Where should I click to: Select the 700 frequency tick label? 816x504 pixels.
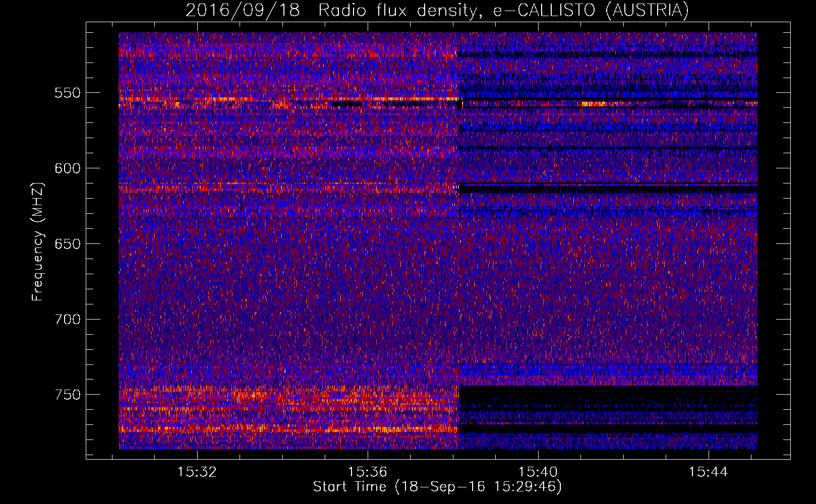tap(68, 320)
